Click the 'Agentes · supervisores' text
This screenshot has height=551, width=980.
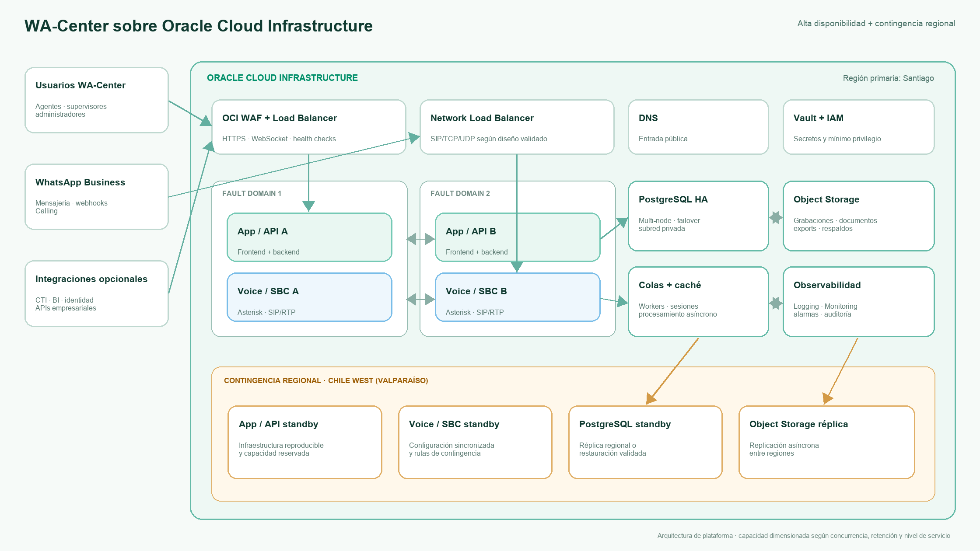click(x=71, y=106)
